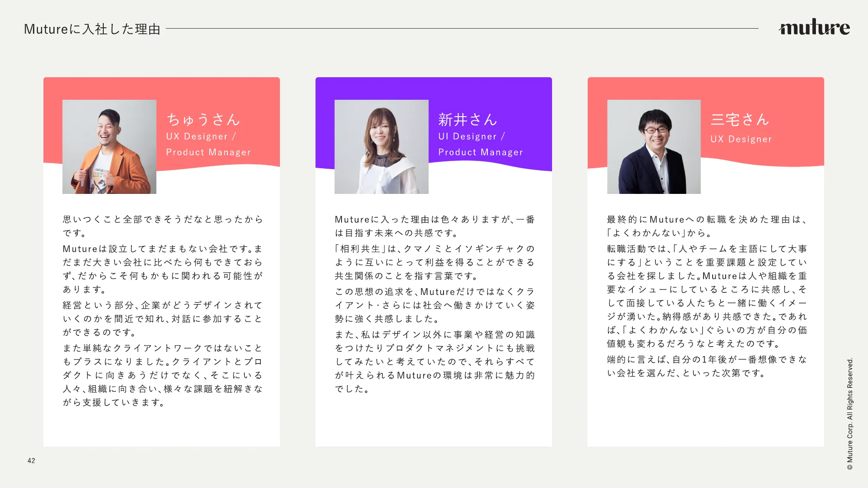
Task: Click the '© Muture Corp. All Rights Reserved.' notice
Action: click(850, 414)
